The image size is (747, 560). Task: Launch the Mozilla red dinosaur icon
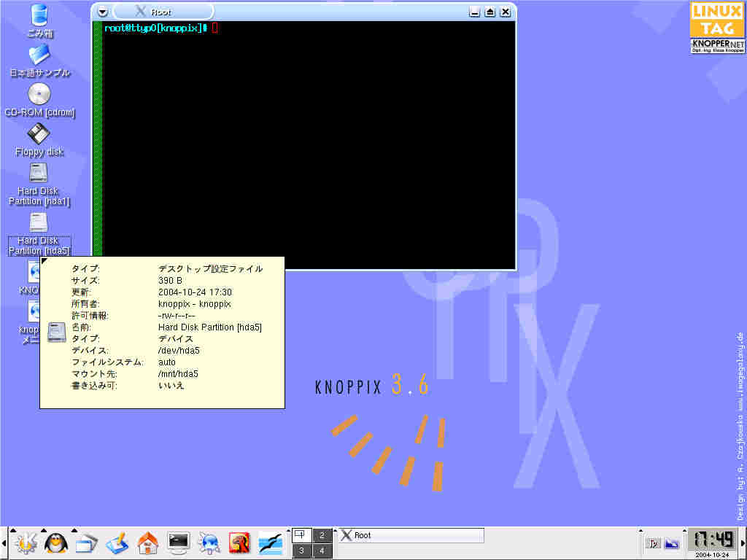pyautogui.click(x=239, y=544)
